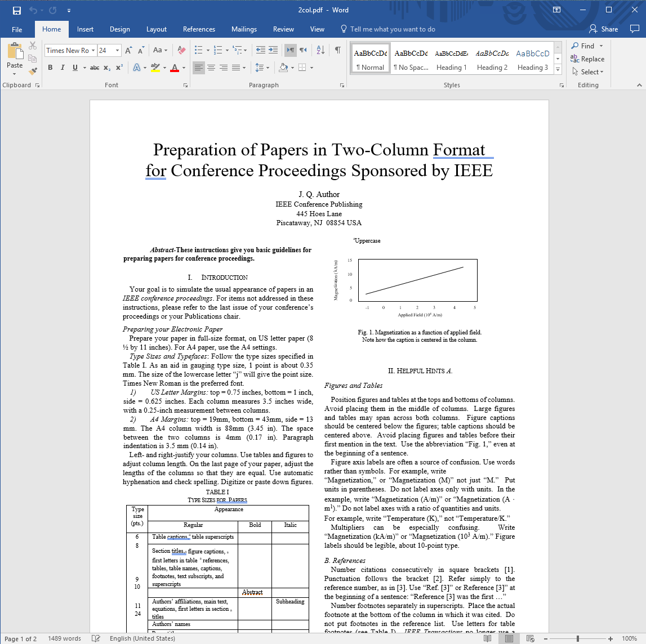This screenshot has width=646, height=644.
Task: Open the Borders dropdown arrow
Action: click(312, 68)
